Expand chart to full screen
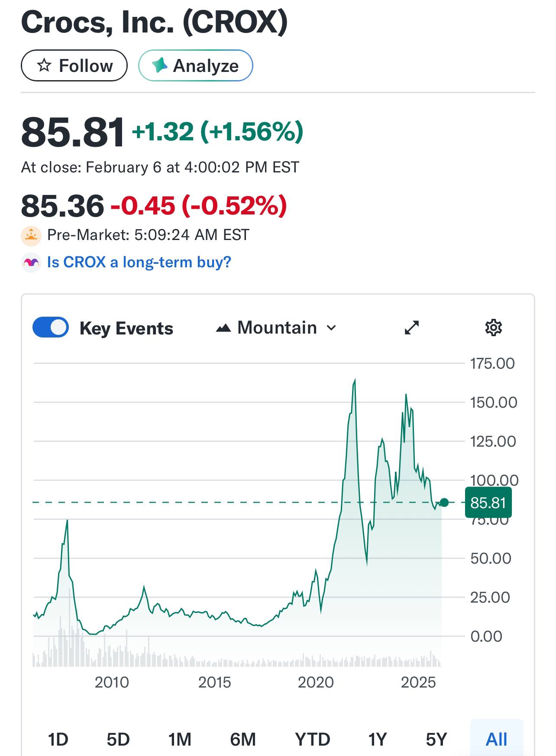The image size is (556, 756). coord(411,328)
